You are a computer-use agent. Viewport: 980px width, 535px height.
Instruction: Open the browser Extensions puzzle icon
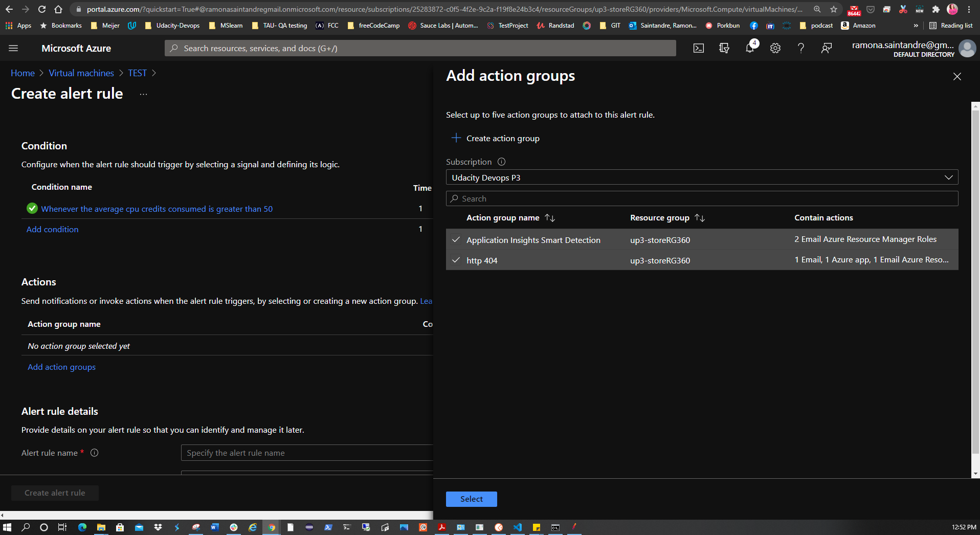tap(936, 9)
